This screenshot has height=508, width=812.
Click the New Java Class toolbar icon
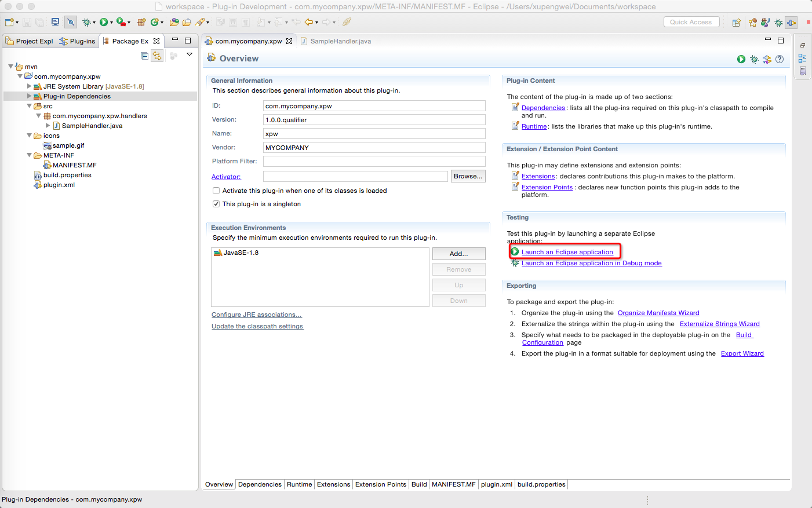[x=154, y=22]
